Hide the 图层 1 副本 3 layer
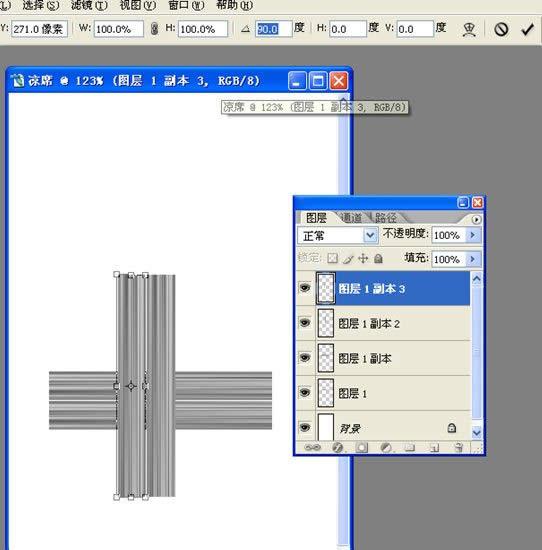 (305, 288)
